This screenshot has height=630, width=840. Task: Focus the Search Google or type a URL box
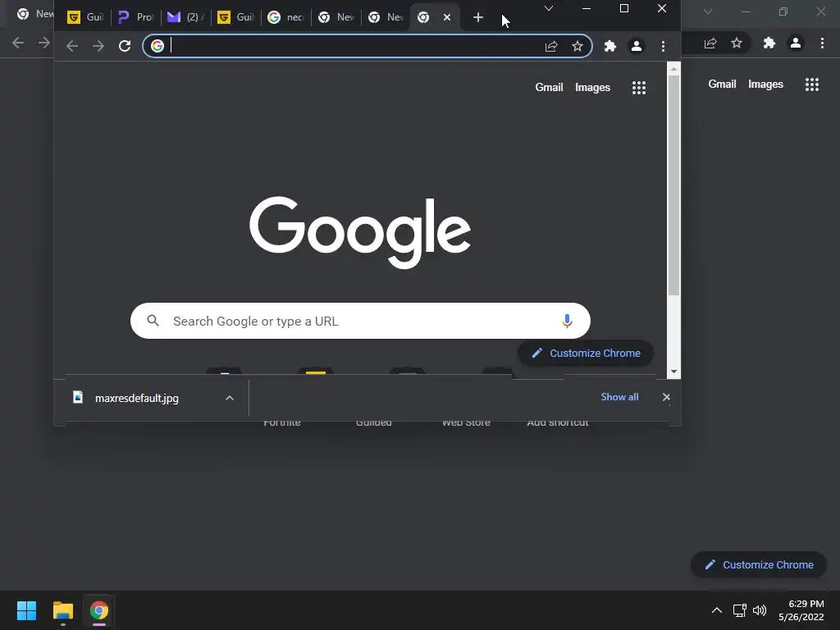360,321
